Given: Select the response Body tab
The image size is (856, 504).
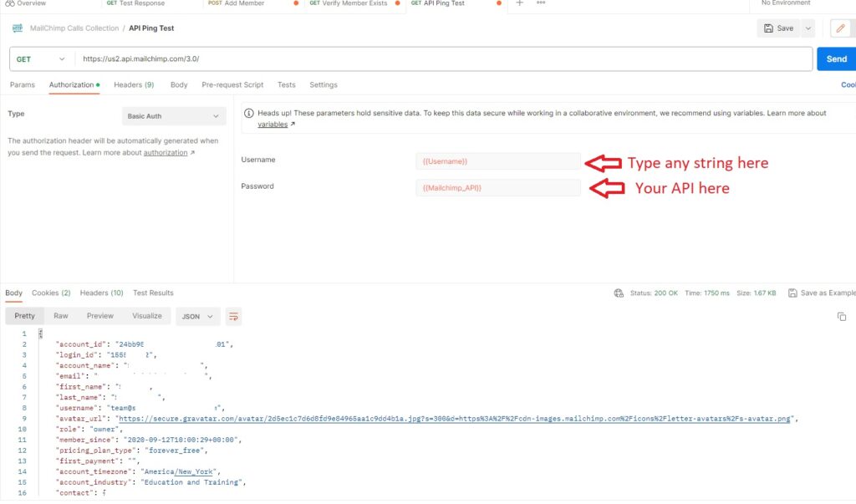Looking at the screenshot, I should point(13,293).
